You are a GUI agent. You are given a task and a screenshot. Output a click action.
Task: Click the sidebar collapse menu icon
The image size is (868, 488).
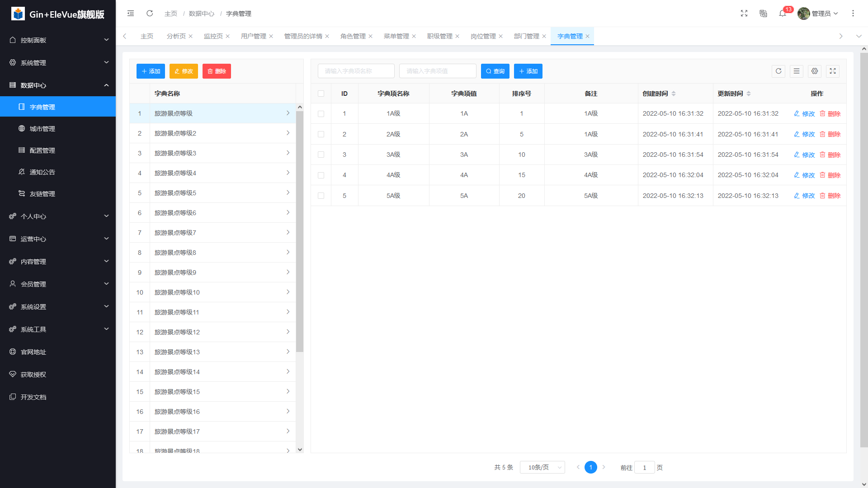point(131,14)
